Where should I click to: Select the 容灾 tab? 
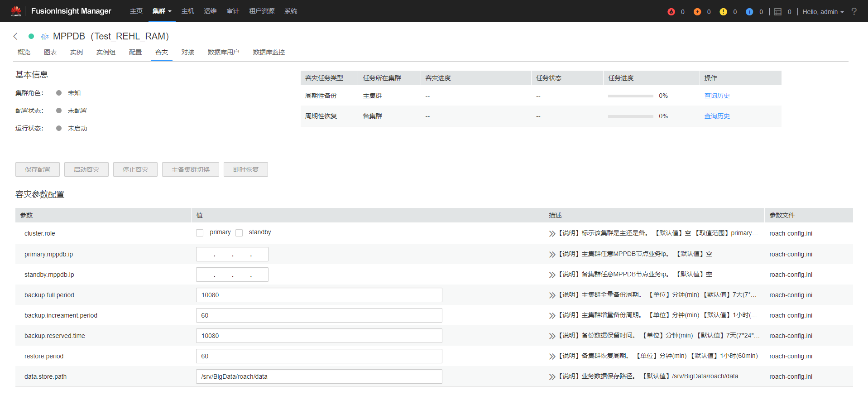click(x=162, y=53)
